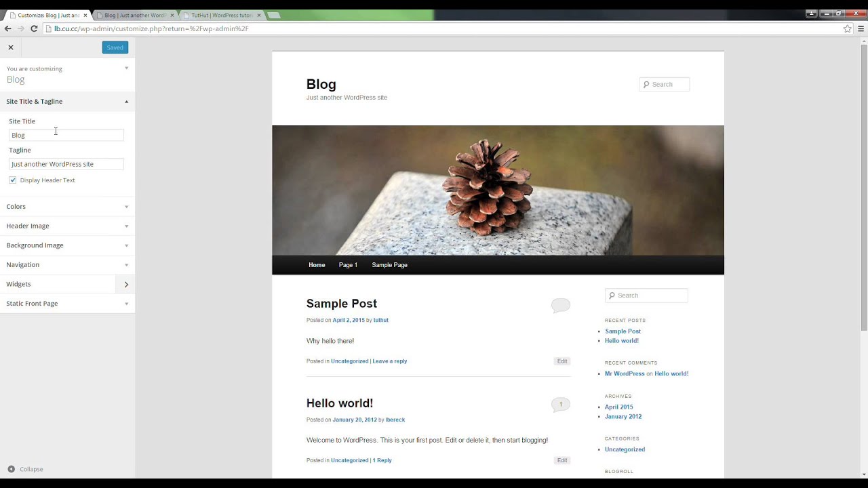Expand the Navigation section
Viewport: 868px width, 488px height.
click(67, 264)
